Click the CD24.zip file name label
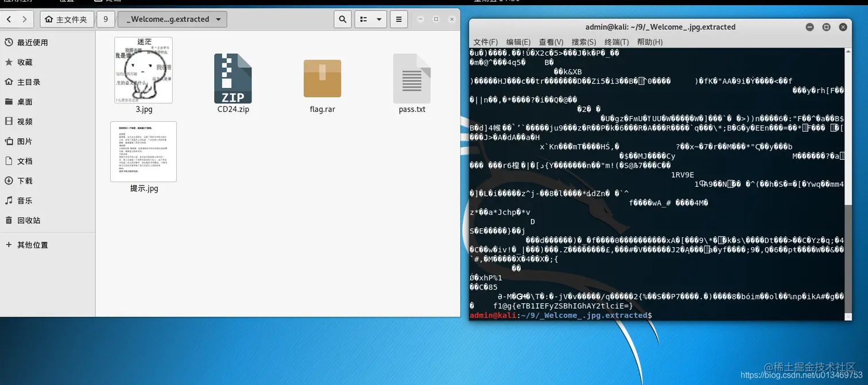This screenshot has height=385, width=868. pos(233,109)
